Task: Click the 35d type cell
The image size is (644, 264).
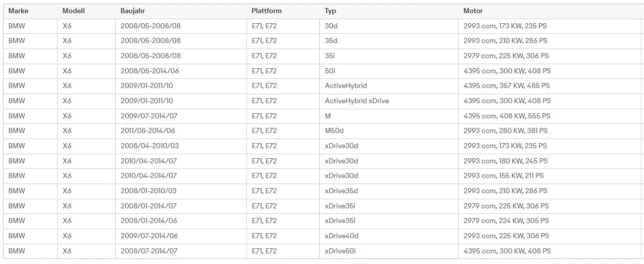Action: click(x=389, y=40)
